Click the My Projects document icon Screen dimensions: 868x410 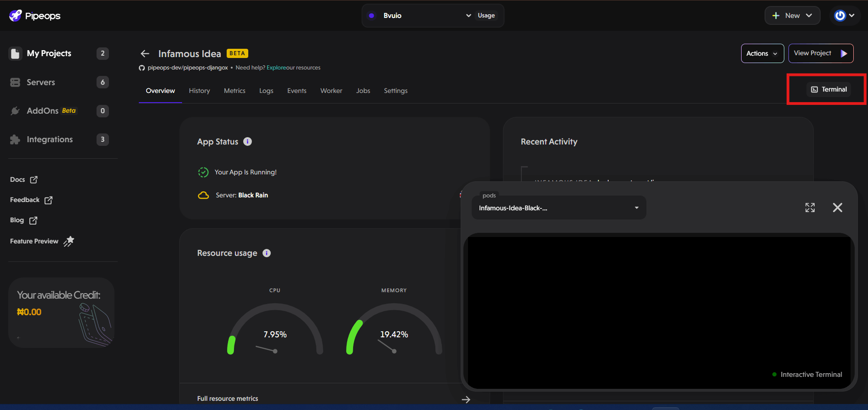[15, 54]
